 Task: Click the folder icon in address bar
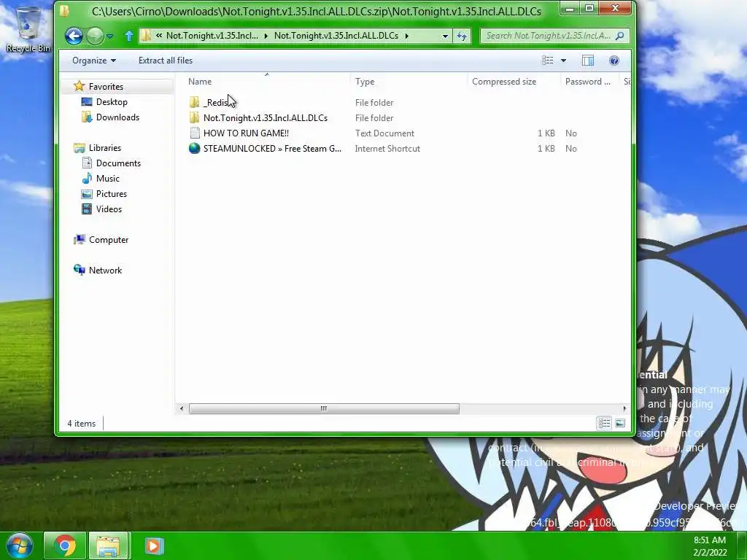[146, 36]
